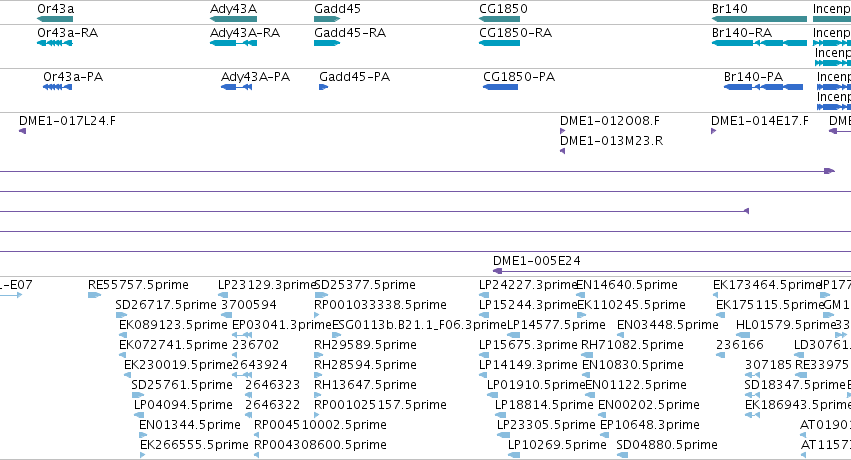The image size is (851, 460).
Task: Select the RH13647.5prime EST label
Action: [365, 385]
